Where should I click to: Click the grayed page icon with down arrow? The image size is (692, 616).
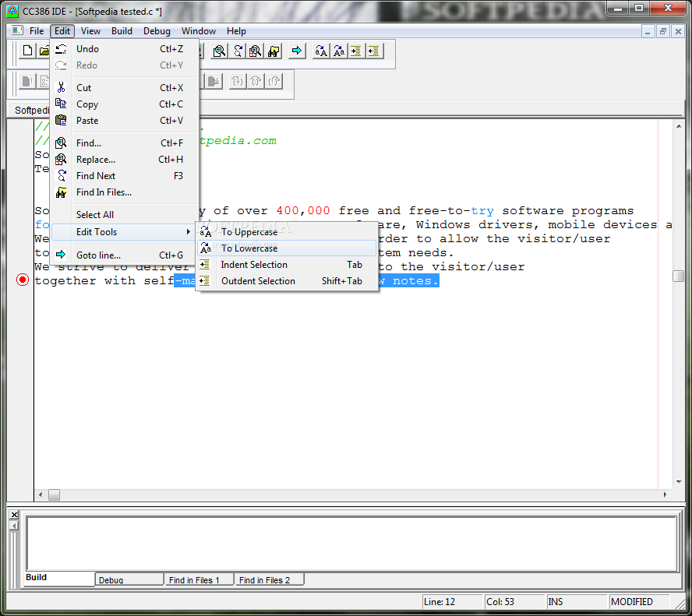click(214, 82)
